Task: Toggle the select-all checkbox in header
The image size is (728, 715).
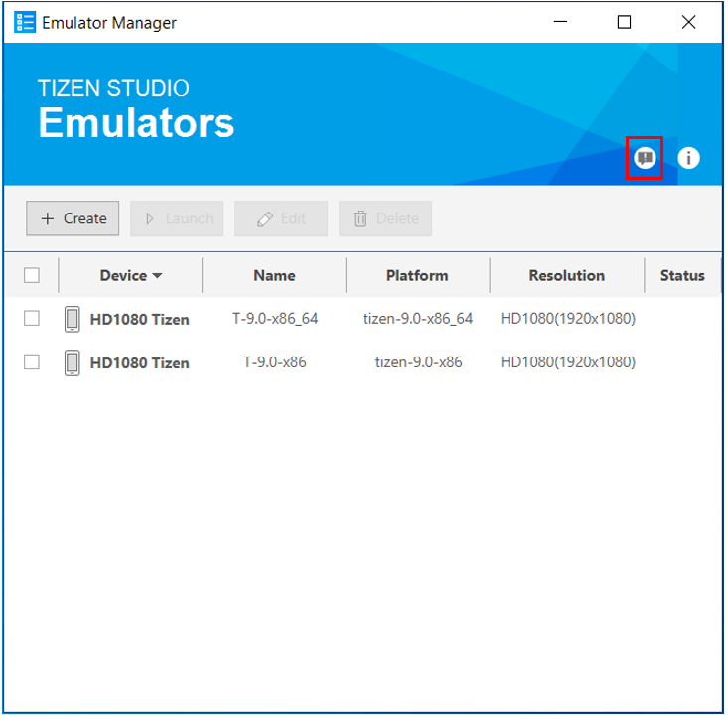Action: pyautogui.click(x=32, y=275)
